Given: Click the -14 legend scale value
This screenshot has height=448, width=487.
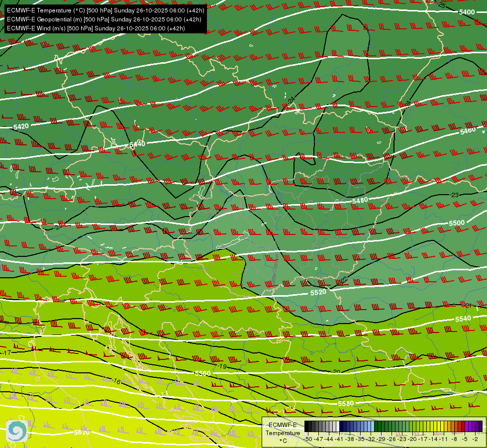Looking at the screenshot, I should pos(433,439).
